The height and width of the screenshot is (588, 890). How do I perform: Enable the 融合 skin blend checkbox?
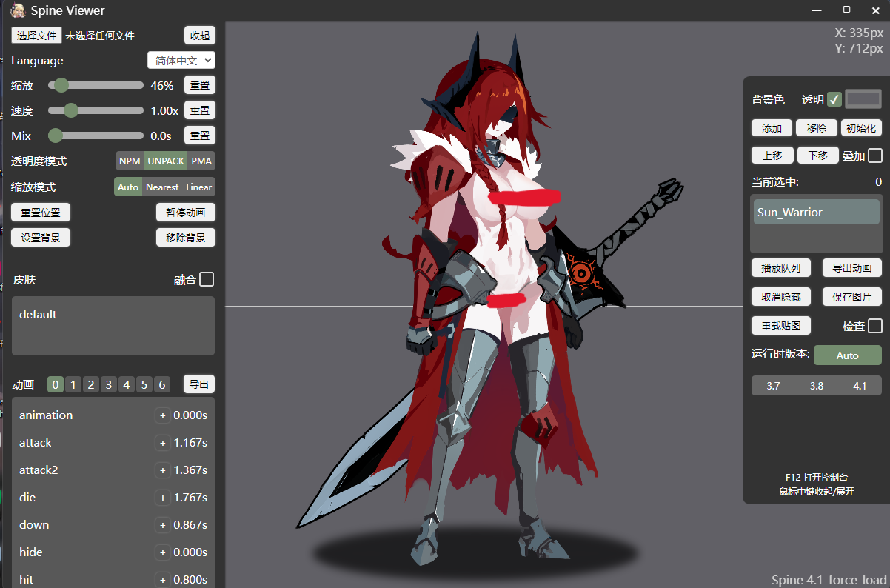click(207, 279)
